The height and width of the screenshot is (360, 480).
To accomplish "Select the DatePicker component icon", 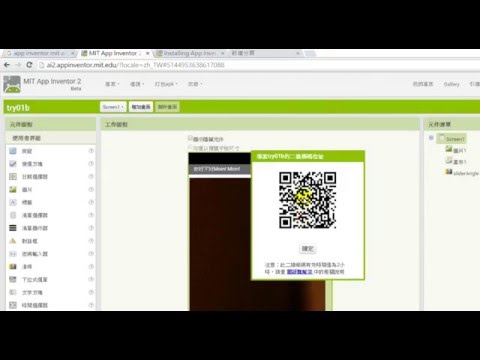I will coord(13,177).
